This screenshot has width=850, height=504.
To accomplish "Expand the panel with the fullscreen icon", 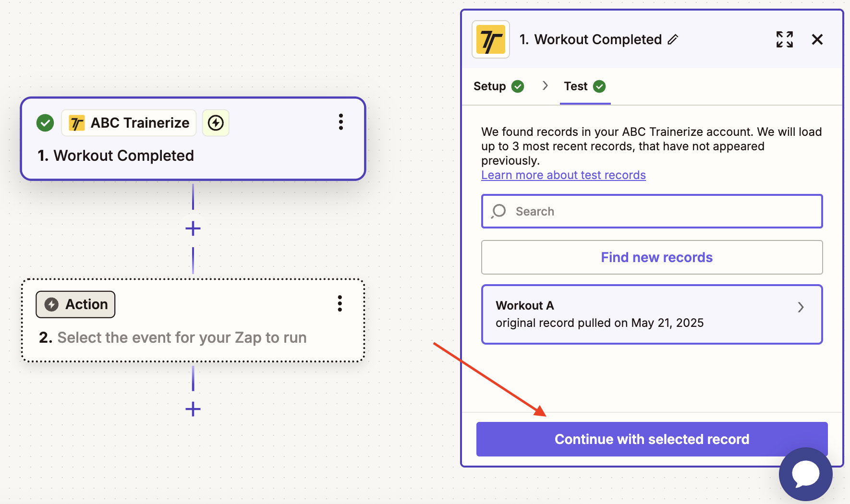I will 785,39.
